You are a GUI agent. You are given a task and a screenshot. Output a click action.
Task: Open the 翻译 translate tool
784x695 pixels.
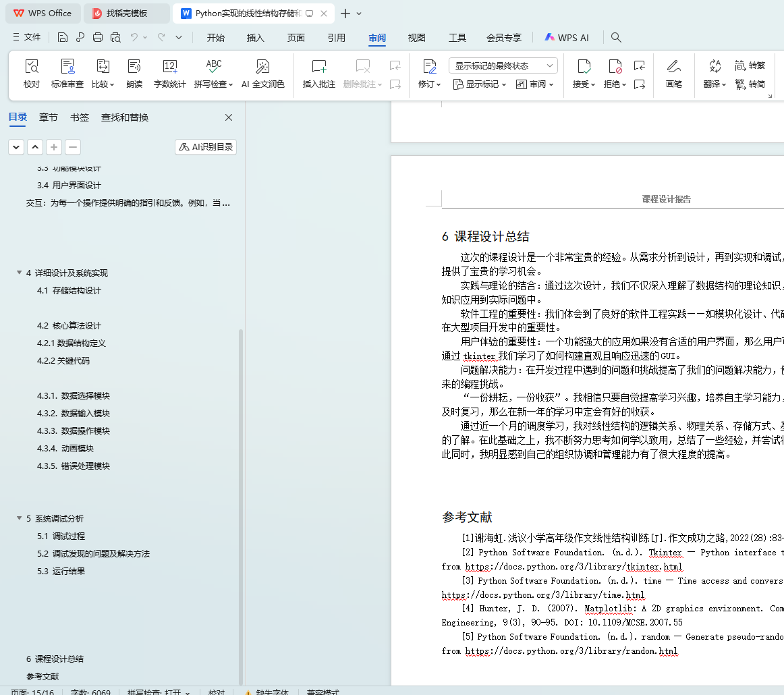715,74
